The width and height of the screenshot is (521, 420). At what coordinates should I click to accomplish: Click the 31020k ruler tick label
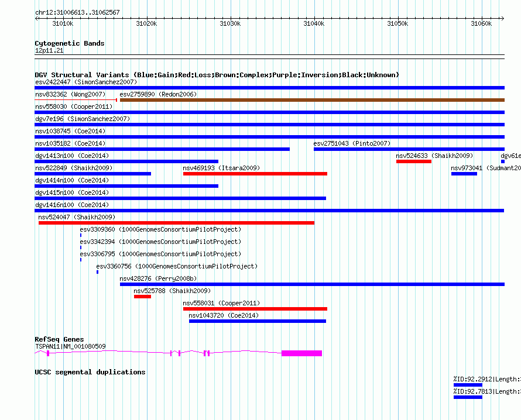point(146,23)
